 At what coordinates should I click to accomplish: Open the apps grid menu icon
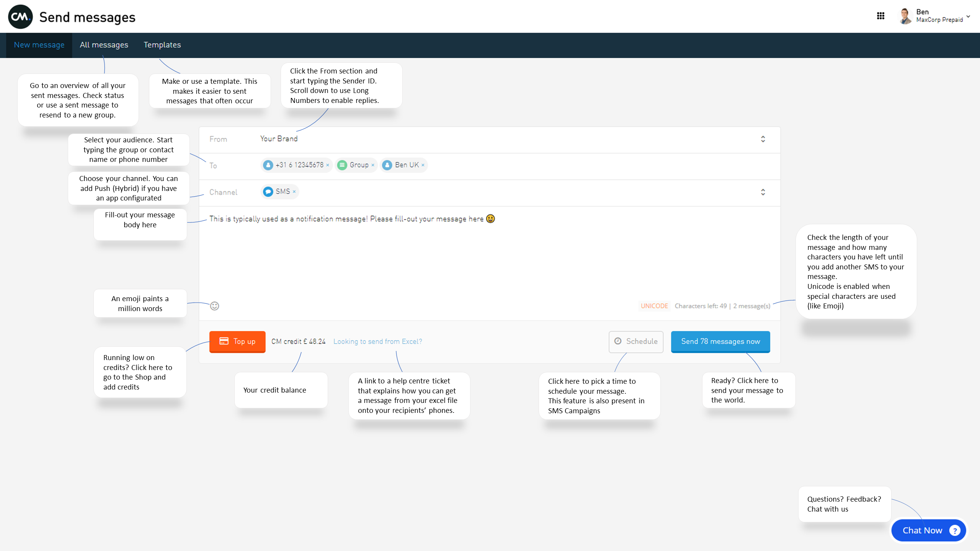point(880,16)
